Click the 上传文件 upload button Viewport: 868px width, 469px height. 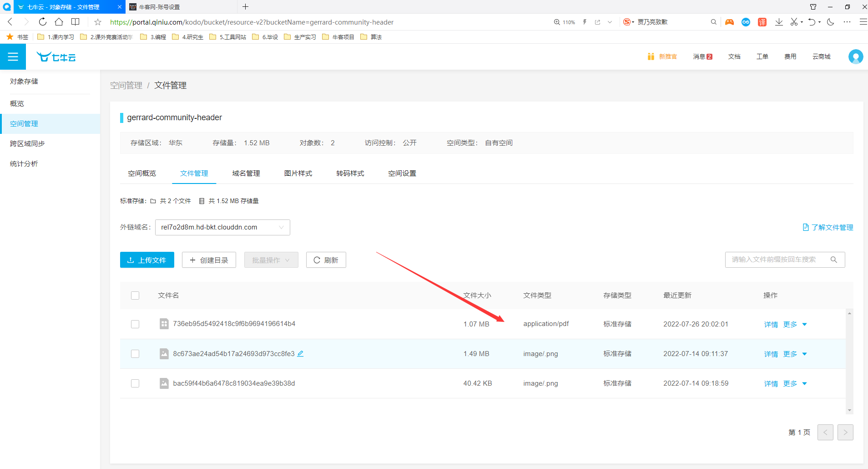click(147, 260)
